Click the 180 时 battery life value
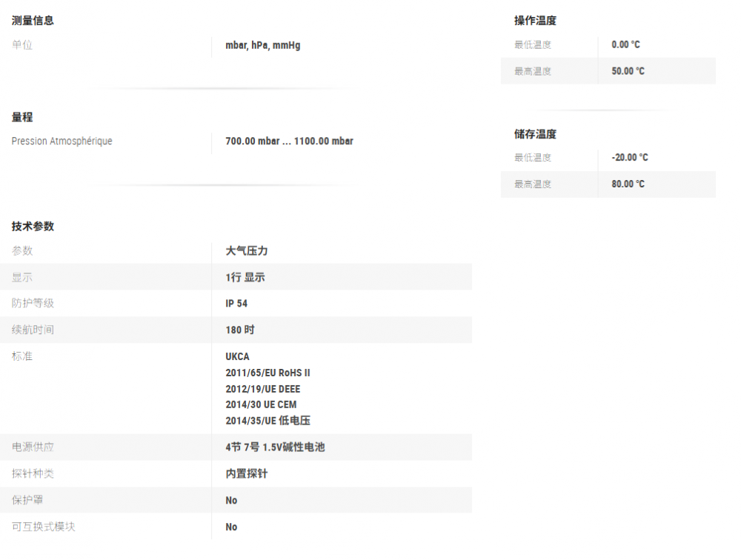Screen dimensions: 741x560 pos(239,330)
